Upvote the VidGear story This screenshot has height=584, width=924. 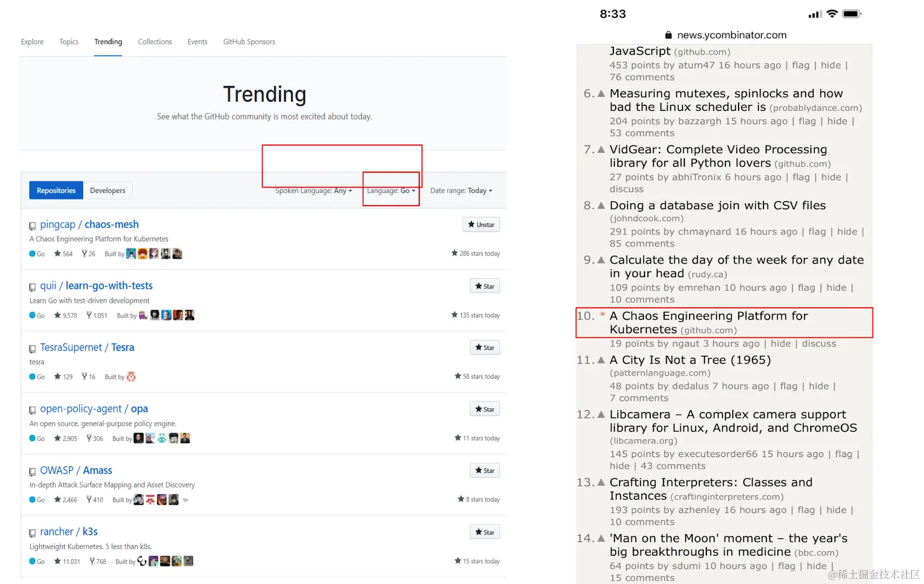[601, 150]
